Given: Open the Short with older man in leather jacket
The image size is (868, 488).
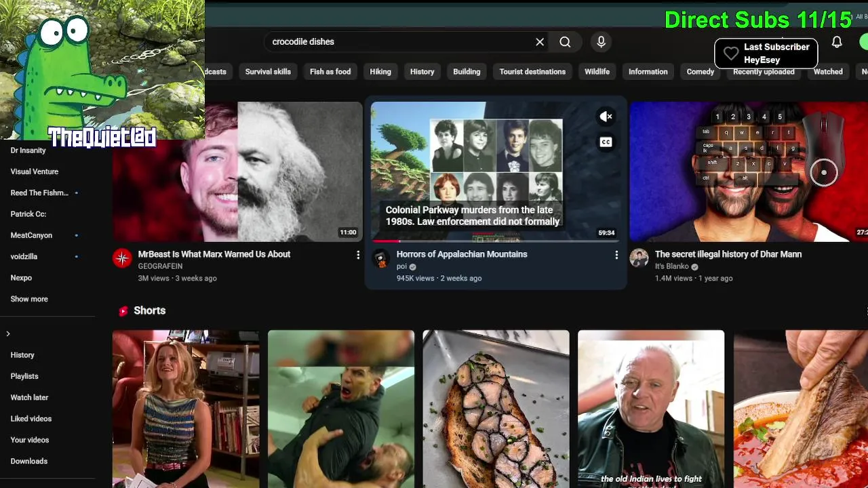Looking at the screenshot, I should [651, 409].
